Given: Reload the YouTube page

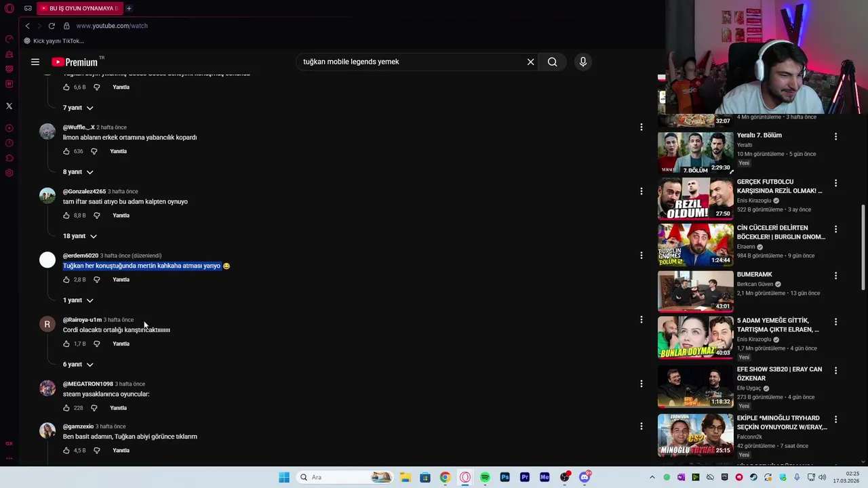Looking at the screenshot, I should 52,26.
